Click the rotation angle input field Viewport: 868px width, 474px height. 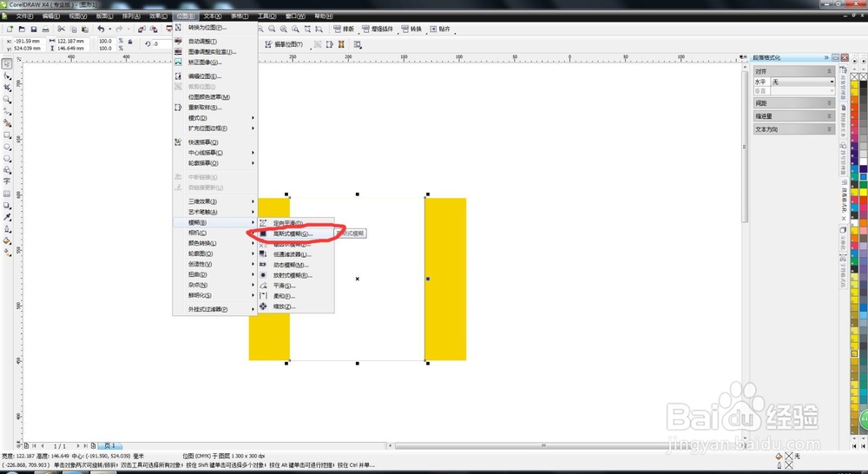click(161, 44)
